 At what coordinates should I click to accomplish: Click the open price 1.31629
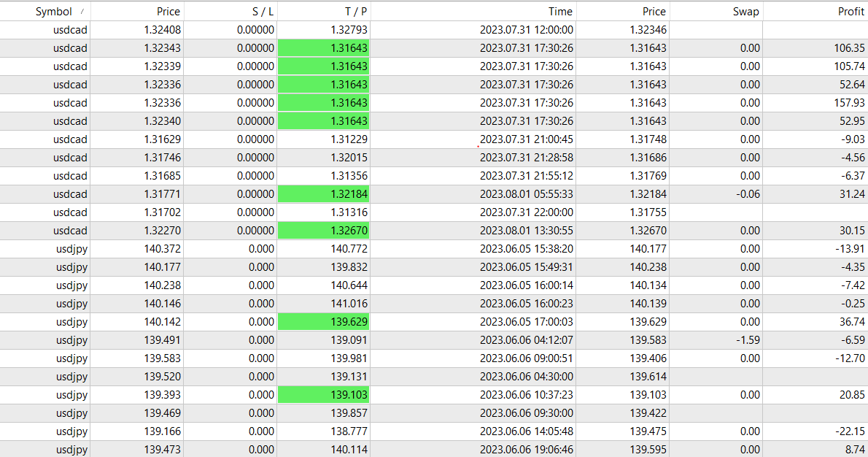pyautogui.click(x=162, y=139)
